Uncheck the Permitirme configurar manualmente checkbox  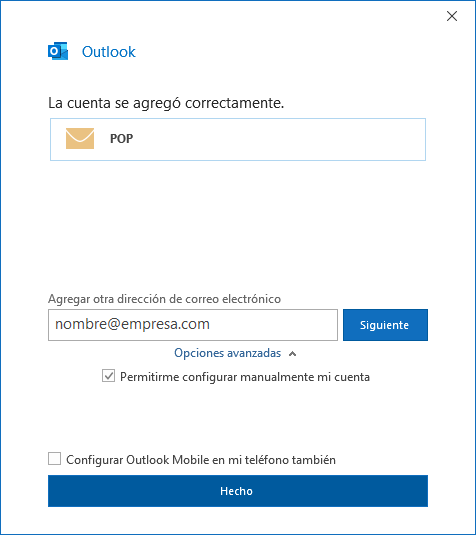pos(109,376)
